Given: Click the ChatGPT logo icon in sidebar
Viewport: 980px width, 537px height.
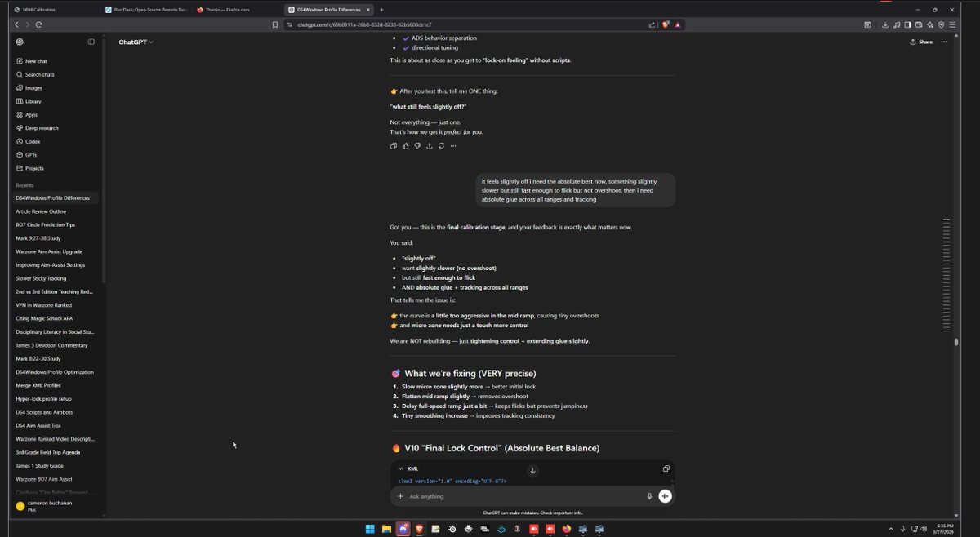Looking at the screenshot, I should click(20, 42).
